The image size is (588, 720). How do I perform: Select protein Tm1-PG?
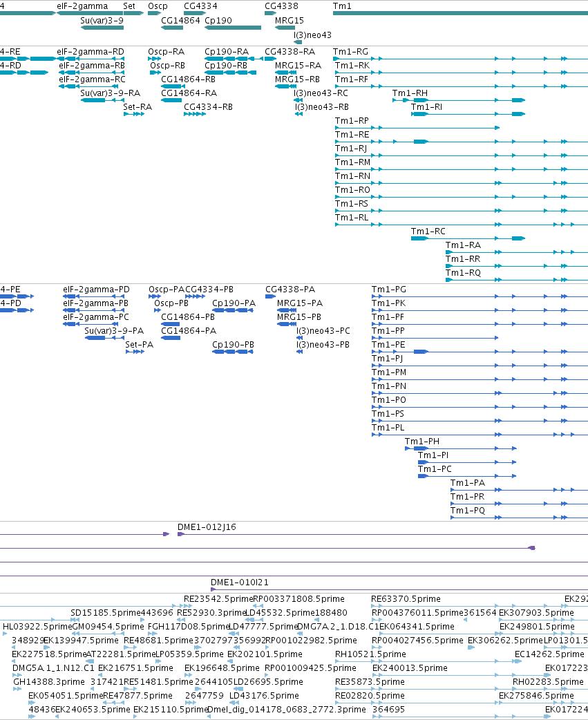[x=480, y=296]
